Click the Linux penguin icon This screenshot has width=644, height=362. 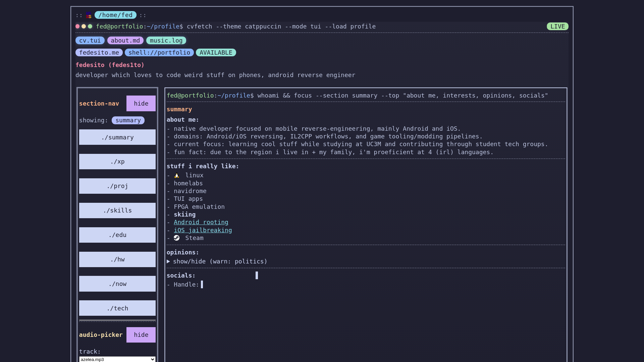point(177,175)
